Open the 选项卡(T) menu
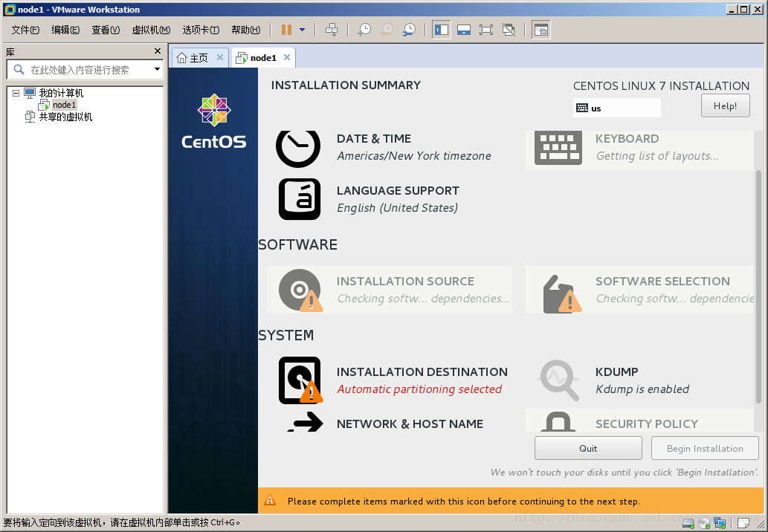This screenshot has height=532, width=768. 201,30
